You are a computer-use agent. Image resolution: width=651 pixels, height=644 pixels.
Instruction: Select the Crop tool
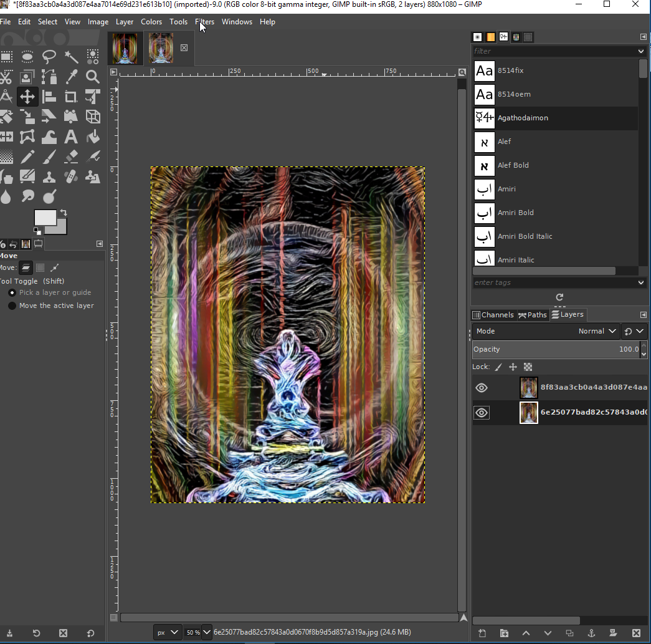71,97
